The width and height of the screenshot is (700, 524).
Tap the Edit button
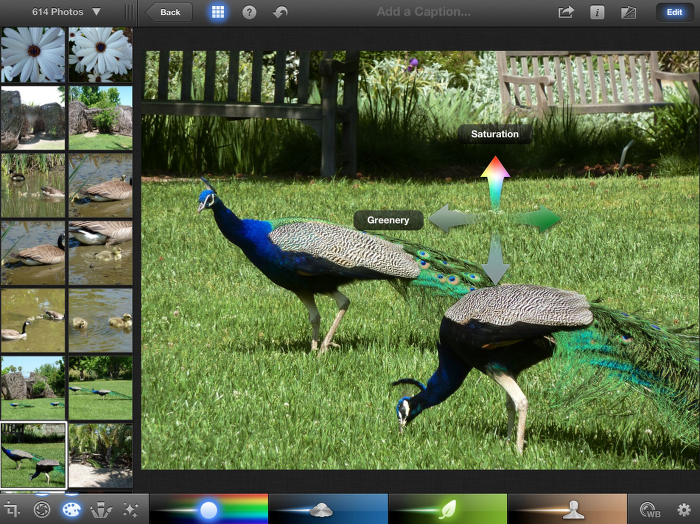point(674,12)
